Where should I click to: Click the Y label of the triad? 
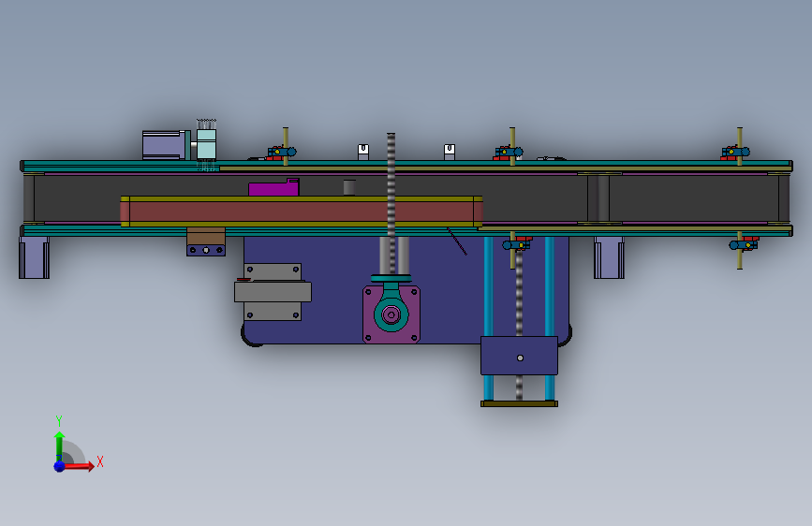tap(59, 420)
